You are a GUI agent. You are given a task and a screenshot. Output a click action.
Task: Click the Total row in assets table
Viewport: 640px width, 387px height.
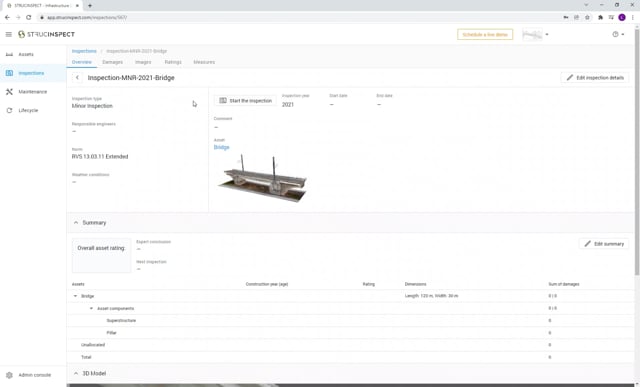coord(350,357)
